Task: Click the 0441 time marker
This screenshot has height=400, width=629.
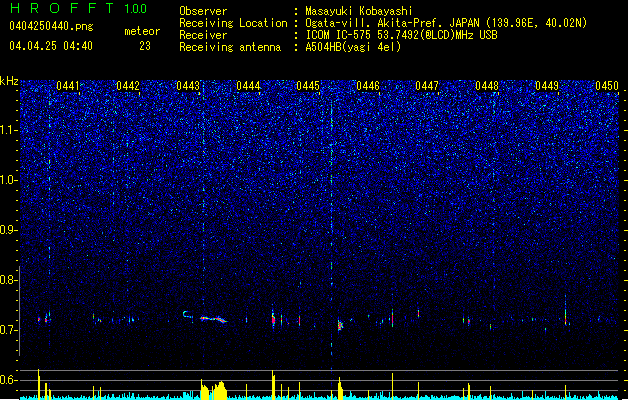Action: point(68,86)
